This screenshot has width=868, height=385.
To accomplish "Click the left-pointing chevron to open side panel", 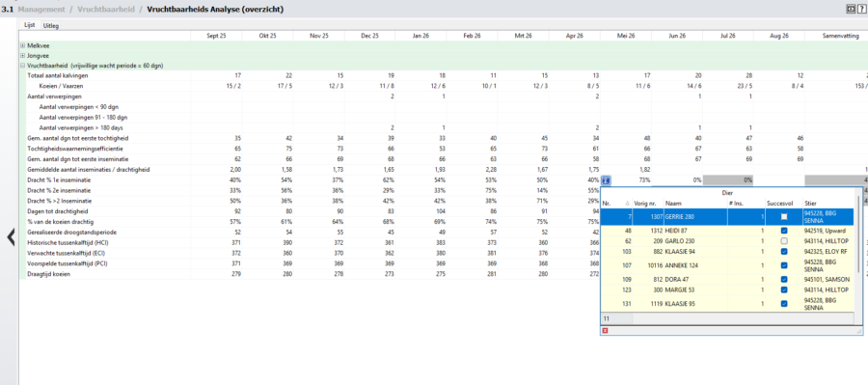I will coord(11,237).
